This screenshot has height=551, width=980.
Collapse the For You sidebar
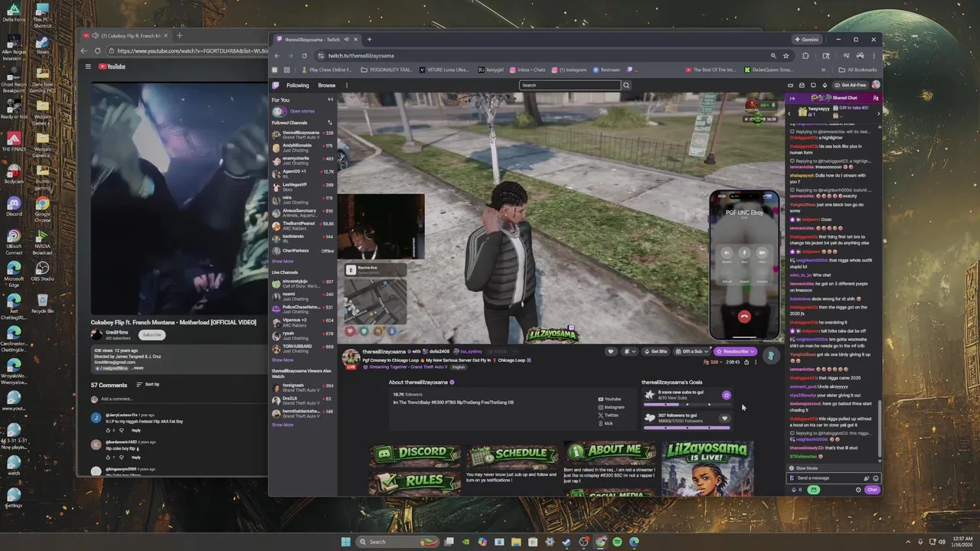point(330,99)
